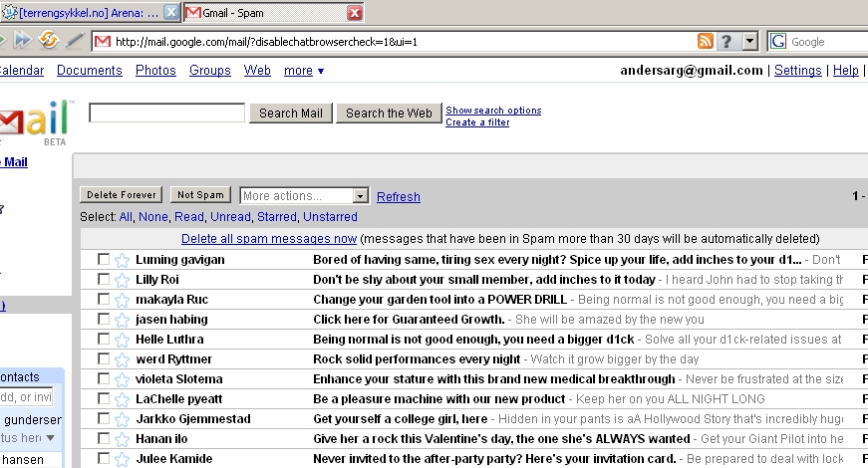Star the werd Ryttmer message
The image size is (868, 468).
click(x=122, y=359)
